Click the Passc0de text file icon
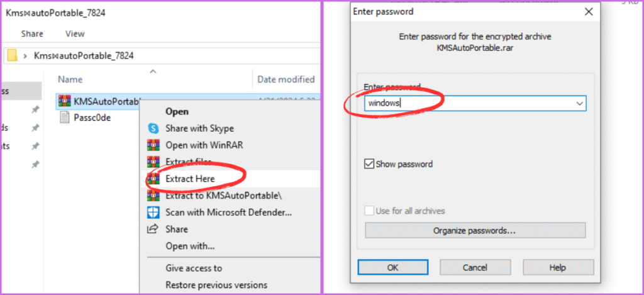The height and width of the screenshot is (295, 644). [x=64, y=118]
